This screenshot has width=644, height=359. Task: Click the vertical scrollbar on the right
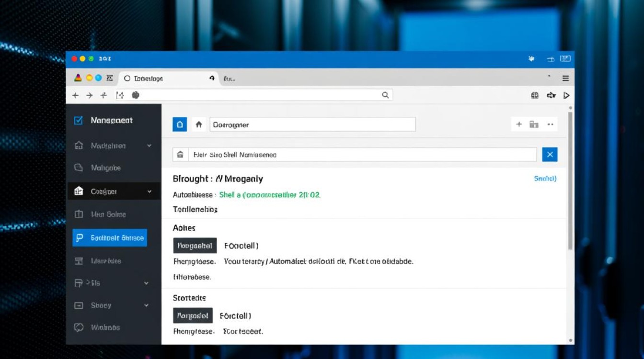[x=570, y=182]
